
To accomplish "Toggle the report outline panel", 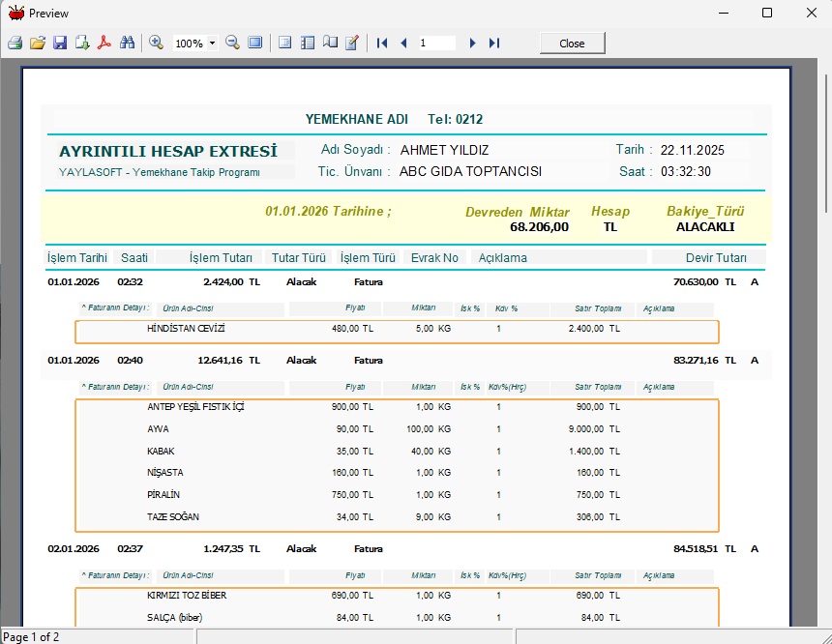I will [285, 44].
